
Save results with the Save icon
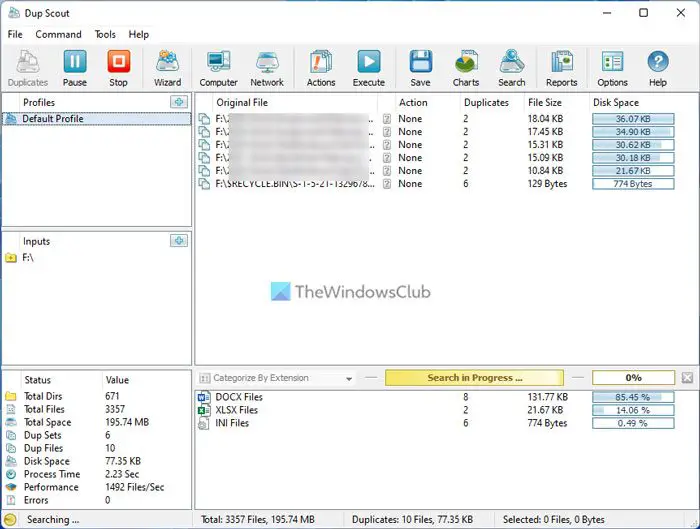pos(421,68)
